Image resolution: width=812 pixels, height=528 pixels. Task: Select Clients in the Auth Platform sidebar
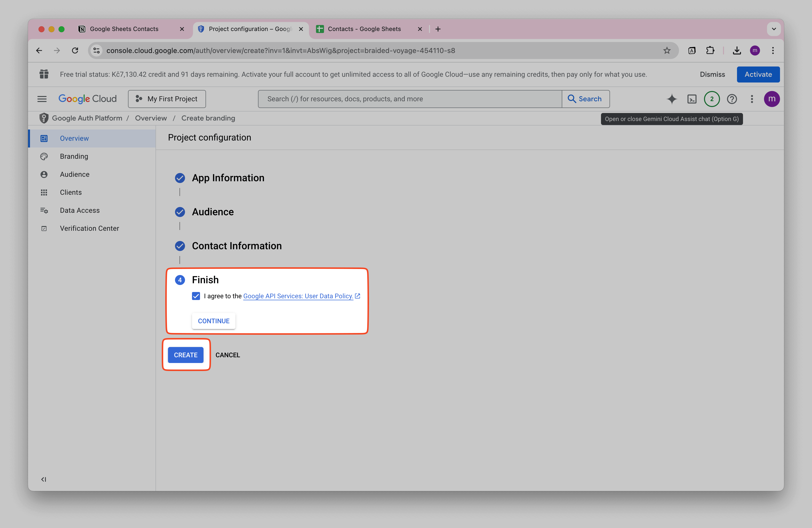click(70, 192)
